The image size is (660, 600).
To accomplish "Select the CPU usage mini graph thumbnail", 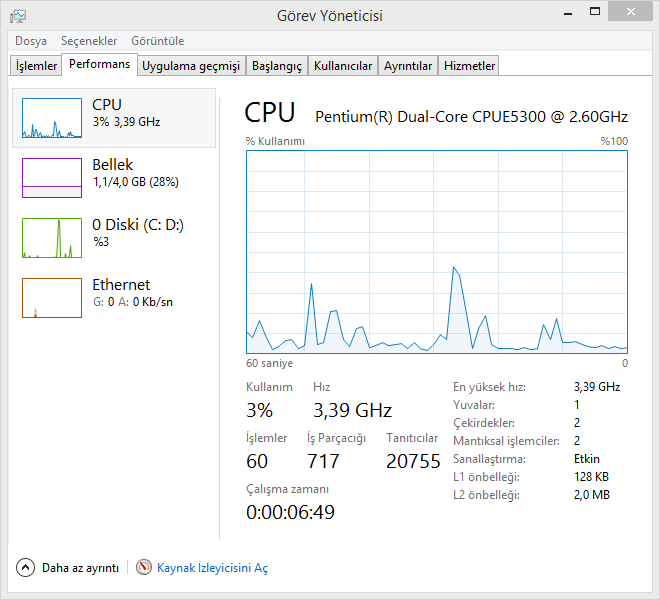I will [x=52, y=118].
